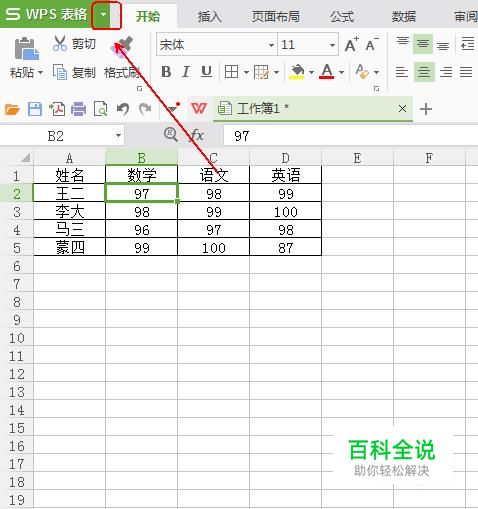
Task: Open the 宋体 font name dropdown
Action: click(x=271, y=45)
